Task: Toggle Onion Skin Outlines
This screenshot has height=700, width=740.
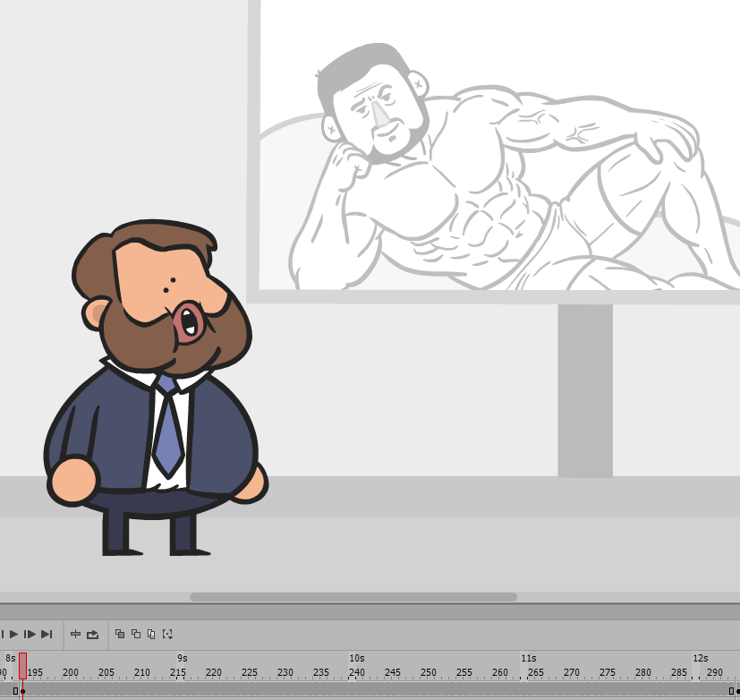Action: [x=136, y=634]
